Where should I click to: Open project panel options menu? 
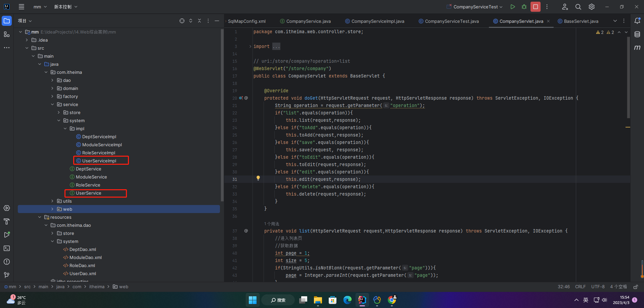(208, 21)
